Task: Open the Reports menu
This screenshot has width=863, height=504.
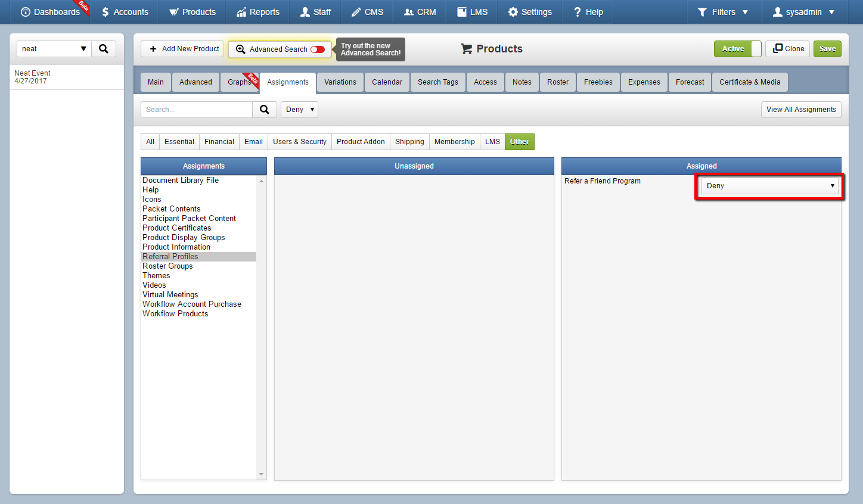Action: tap(257, 12)
